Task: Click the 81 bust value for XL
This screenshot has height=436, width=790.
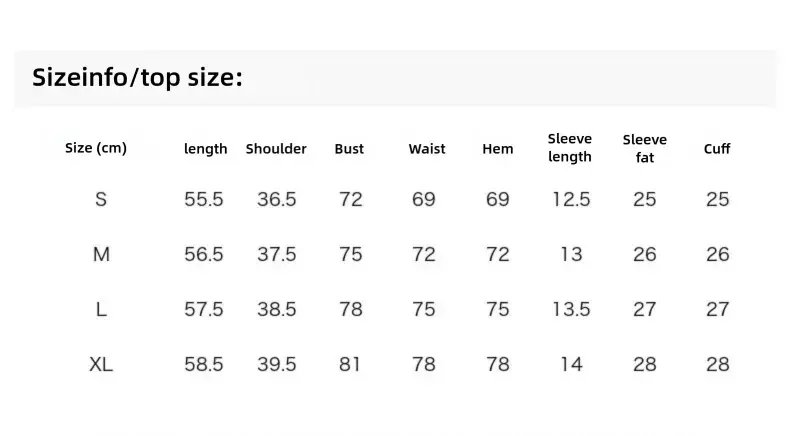Action: [350, 364]
